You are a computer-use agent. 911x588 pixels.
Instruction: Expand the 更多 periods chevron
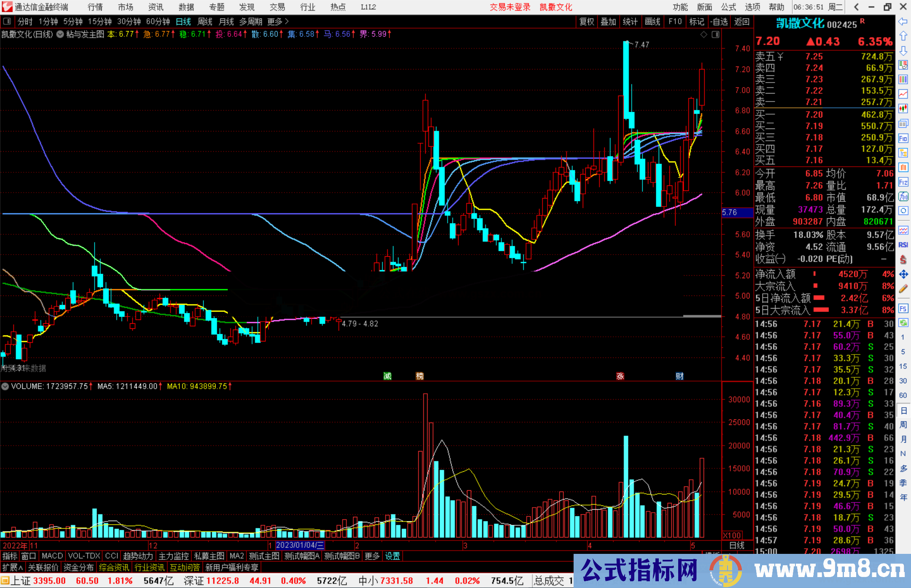click(x=287, y=21)
